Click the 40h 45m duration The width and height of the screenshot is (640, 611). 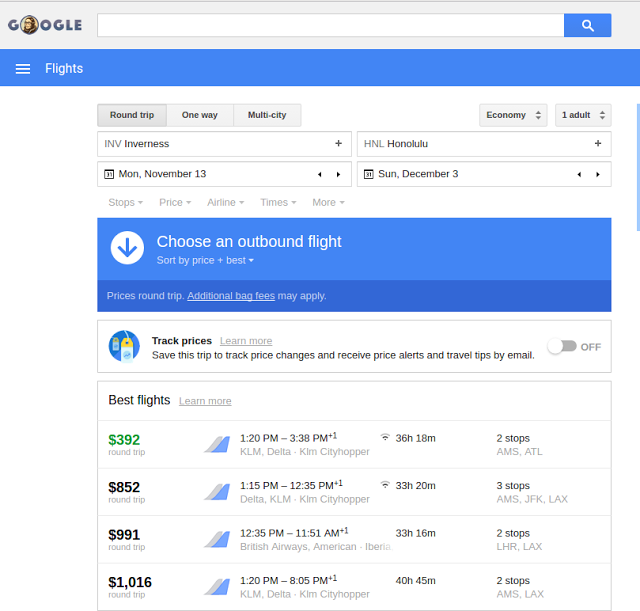415,580
